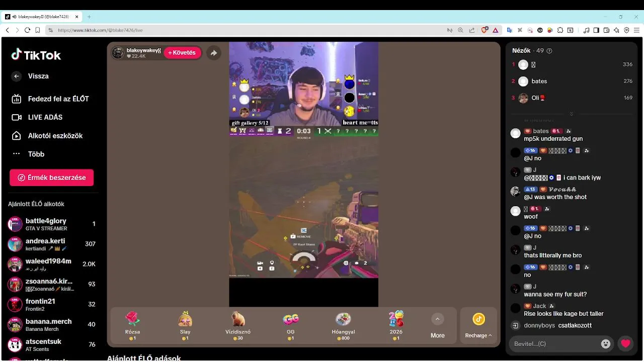Image resolution: width=644 pixels, height=362 pixels.
Task: Reload the page
Action: [x=27, y=30]
